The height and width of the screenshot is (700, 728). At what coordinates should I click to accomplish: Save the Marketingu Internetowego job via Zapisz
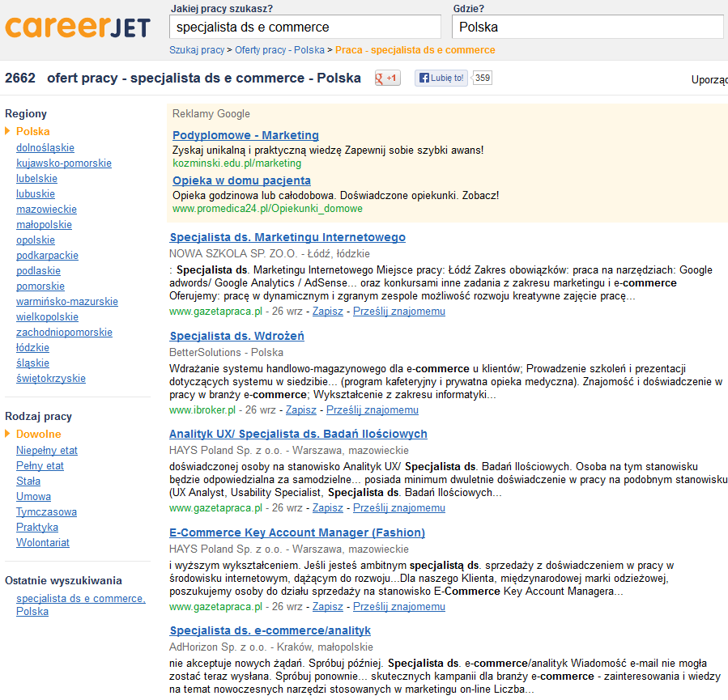(328, 312)
